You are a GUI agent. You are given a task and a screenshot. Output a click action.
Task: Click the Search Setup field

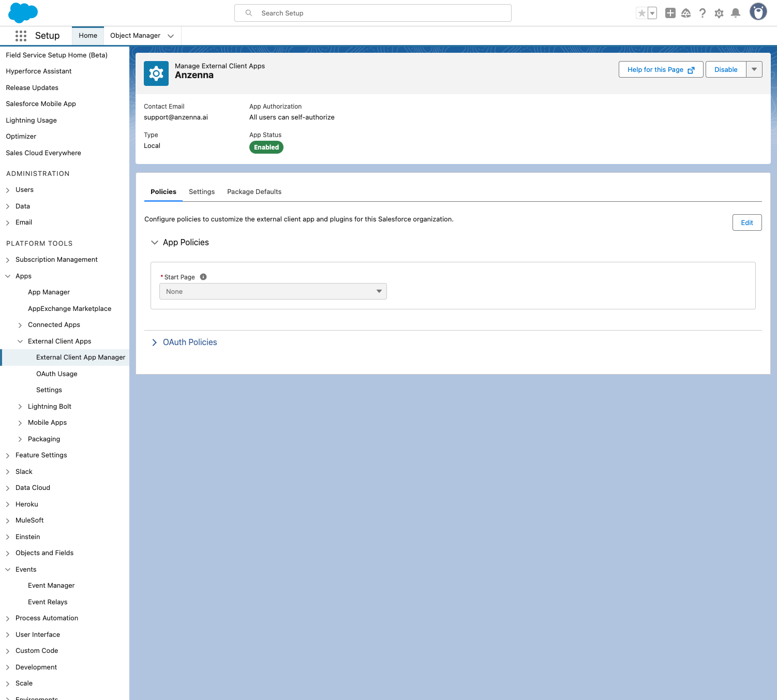pyautogui.click(x=372, y=13)
